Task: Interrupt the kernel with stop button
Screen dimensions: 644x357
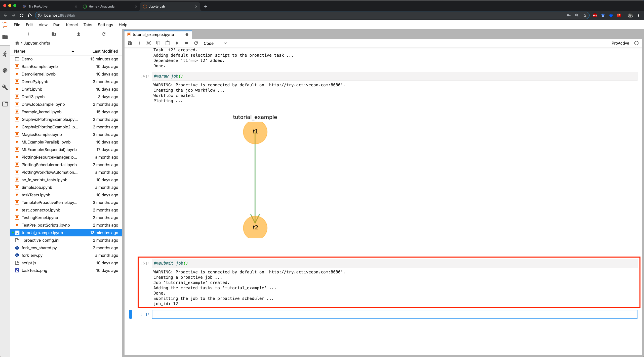Action: pyautogui.click(x=186, y=43)
